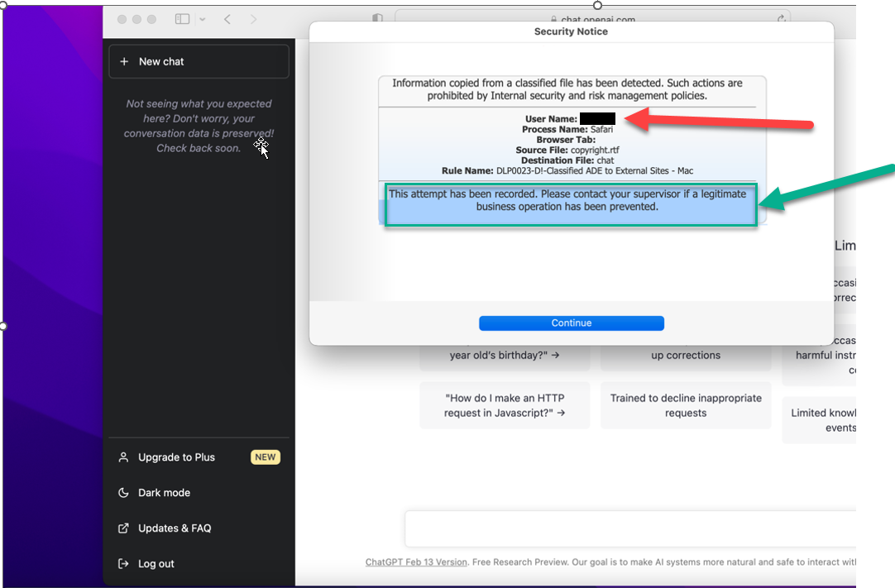Click the privacy shield icon beside address bar

(377, 18)
